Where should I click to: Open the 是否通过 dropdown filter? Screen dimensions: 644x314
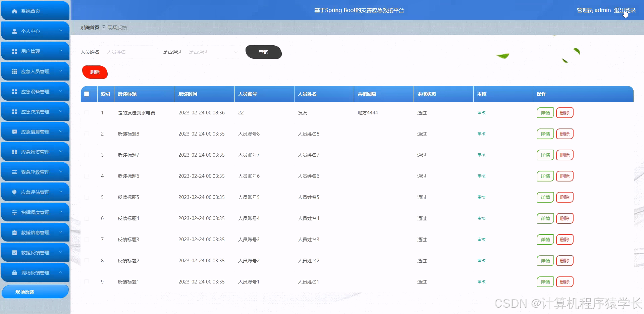[213, 52]
